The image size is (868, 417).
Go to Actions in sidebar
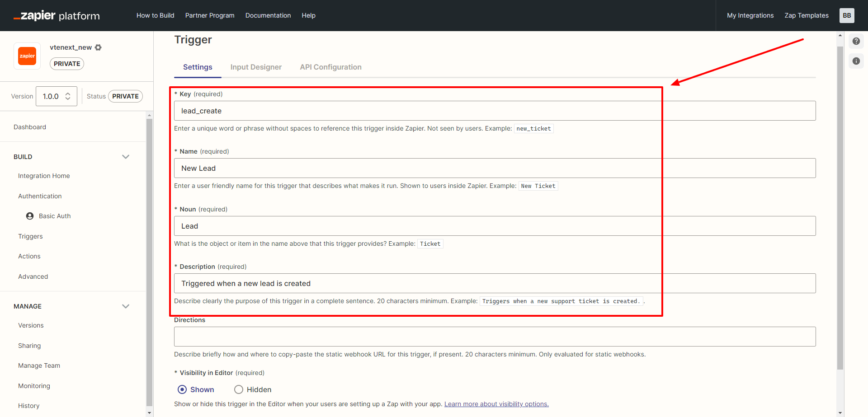tap(29, 256)
